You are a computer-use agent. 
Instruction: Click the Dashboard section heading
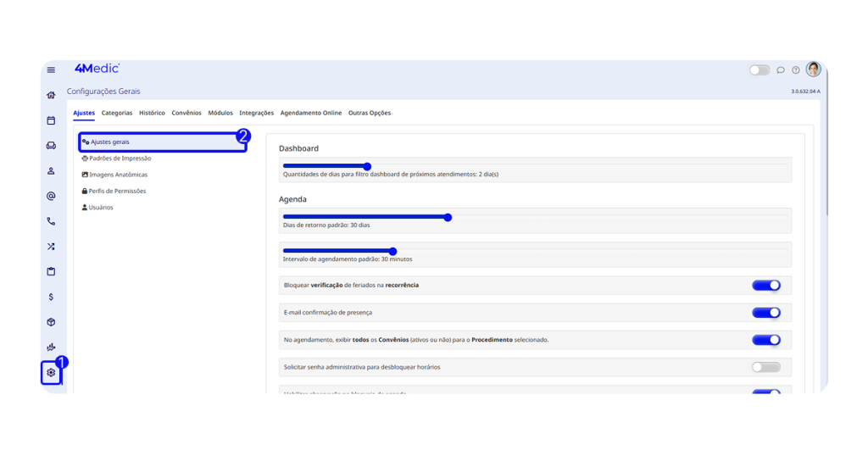(x=299, y=148)
